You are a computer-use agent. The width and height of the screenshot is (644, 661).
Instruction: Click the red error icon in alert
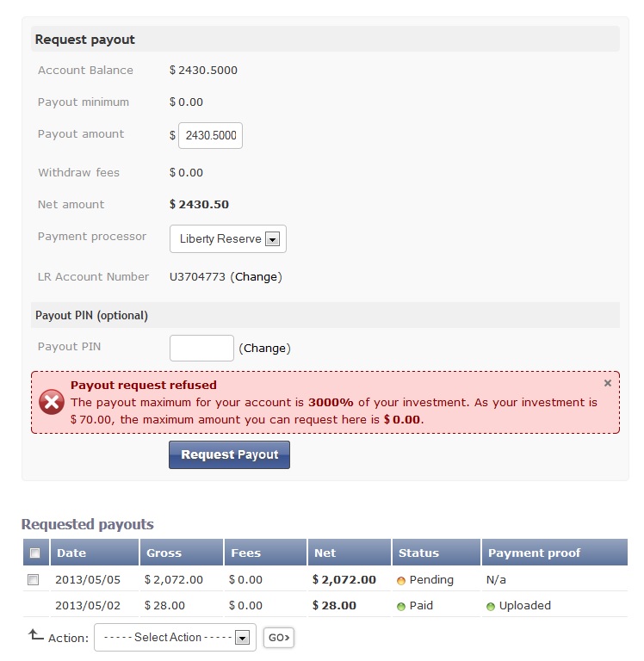tap(53, 402)
